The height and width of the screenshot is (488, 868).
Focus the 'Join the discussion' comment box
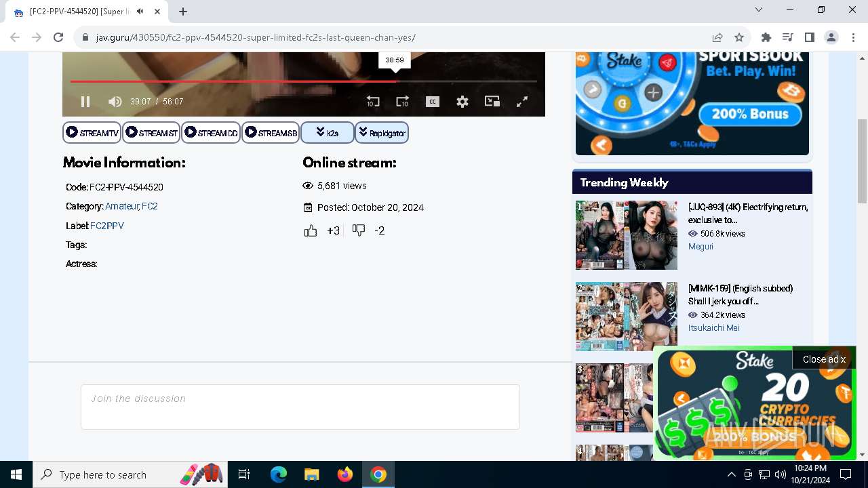pyautogui.click(x=300, y=407)
